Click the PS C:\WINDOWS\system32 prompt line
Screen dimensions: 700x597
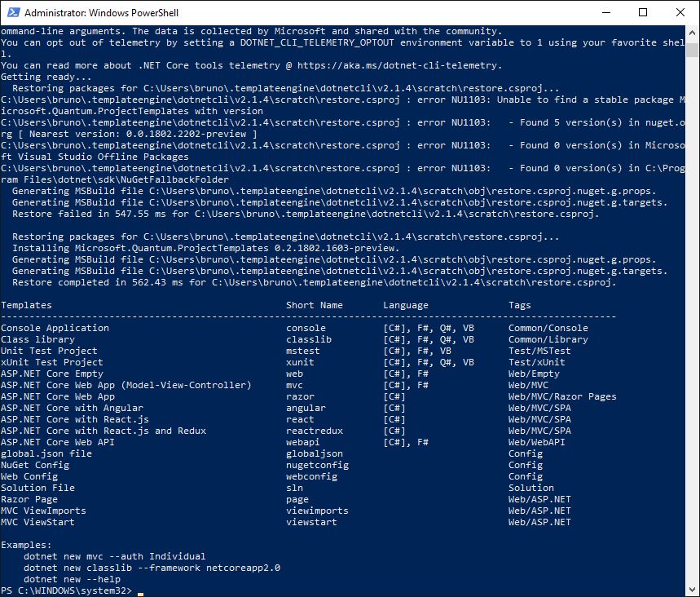tap(65, 590)
